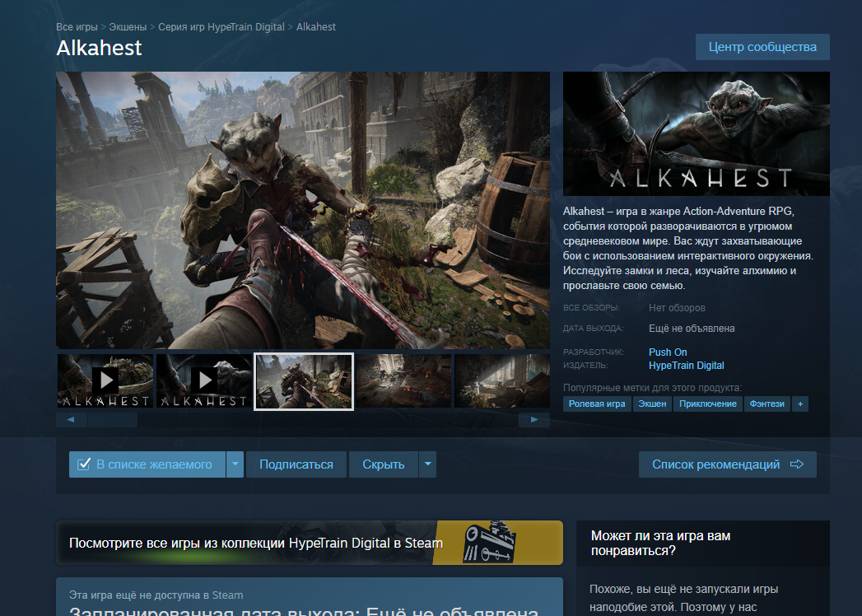862x616 pixels.
Task: Click the 'Эта игра ещё не доступна в Steam' text
Action: 156,595
